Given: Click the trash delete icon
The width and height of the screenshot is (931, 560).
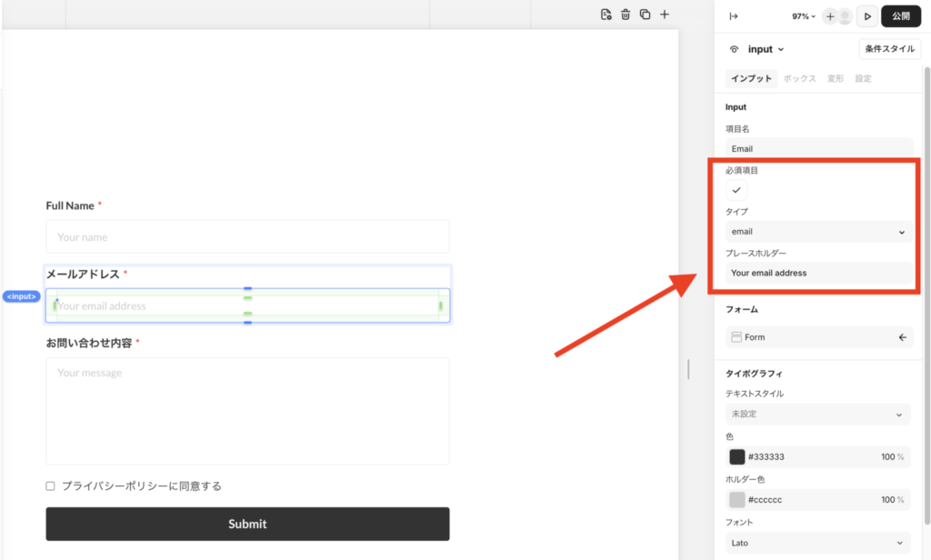Looking at the screenshot, I should (x=626, y=15).
